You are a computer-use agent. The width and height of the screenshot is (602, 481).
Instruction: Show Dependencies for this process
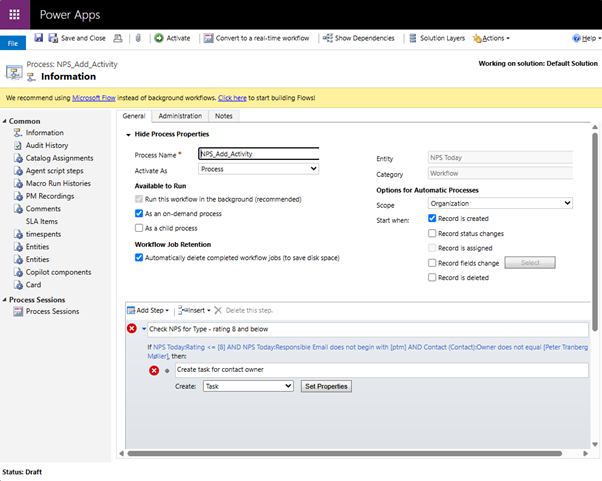[x=359, y=38]
